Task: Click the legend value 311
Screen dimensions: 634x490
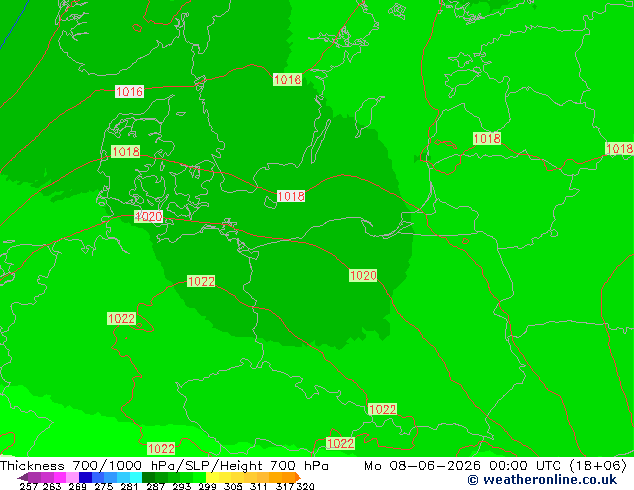Action: [258, 486]
